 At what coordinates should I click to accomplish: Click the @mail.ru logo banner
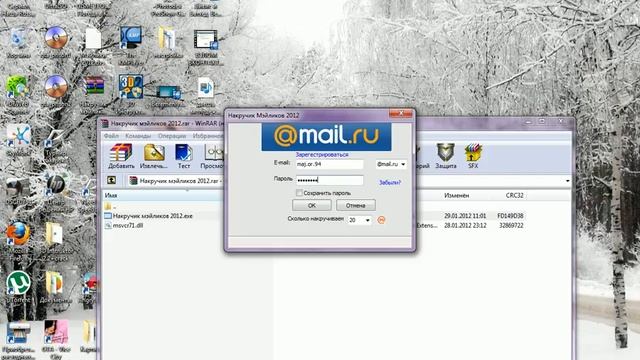point(327,137)
